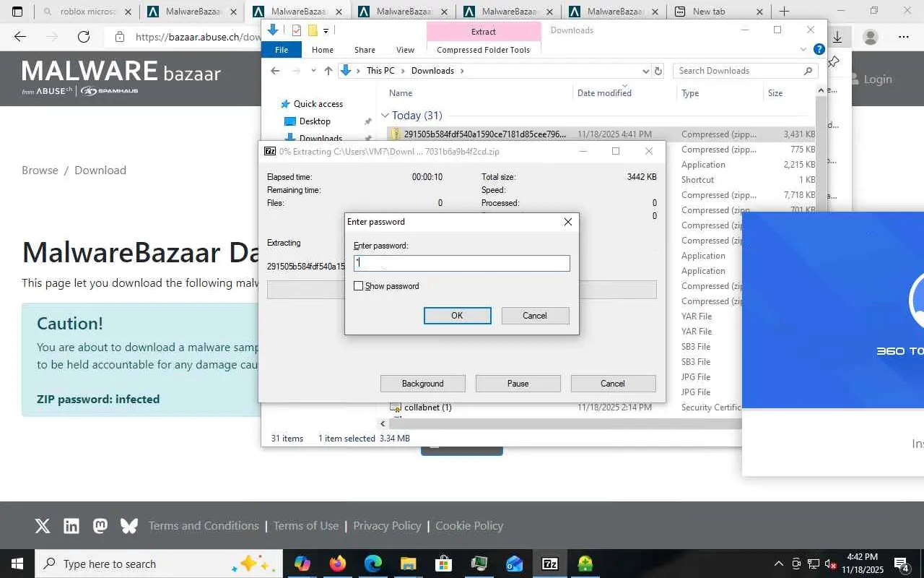Image resolution: width=924 pixels, height=578 pixels.
Task: Open the Mastodon icon in the page footer
Action: (100, 526)
